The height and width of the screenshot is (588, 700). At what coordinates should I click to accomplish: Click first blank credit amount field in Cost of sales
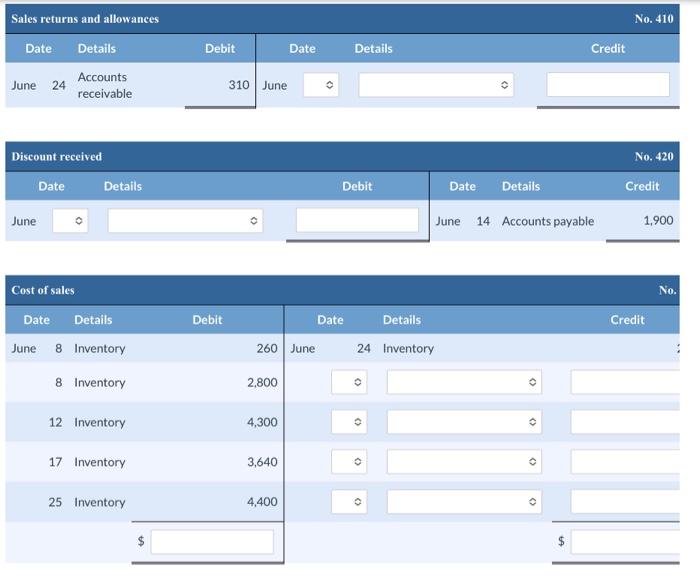pyautogui.click(x=625, y=382)
